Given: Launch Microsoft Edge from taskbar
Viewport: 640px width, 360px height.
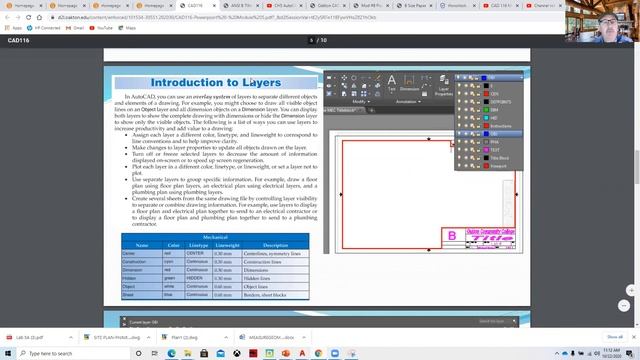Looking at the screenshot, I should [x=171, y=353].
